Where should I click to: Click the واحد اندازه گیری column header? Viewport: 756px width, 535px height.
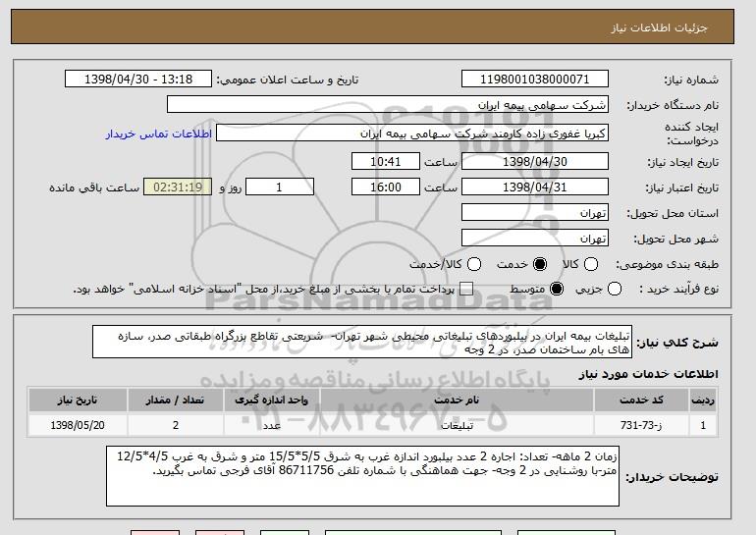pyautogui.click(x=271, y=401)
